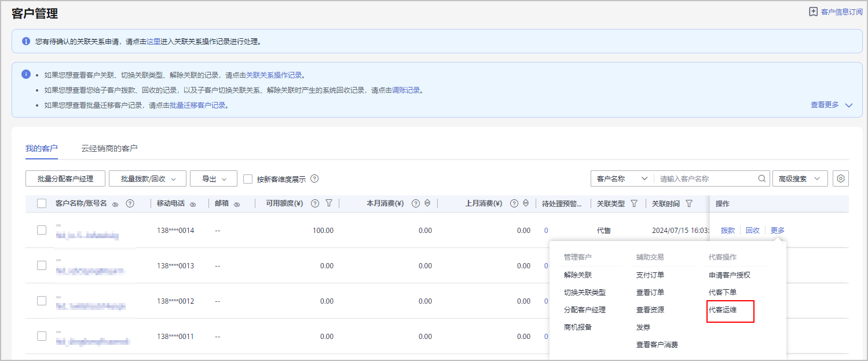868x361 pixels.
Task: Open the 高级搜索 dropdown
Action: [800, 179]
